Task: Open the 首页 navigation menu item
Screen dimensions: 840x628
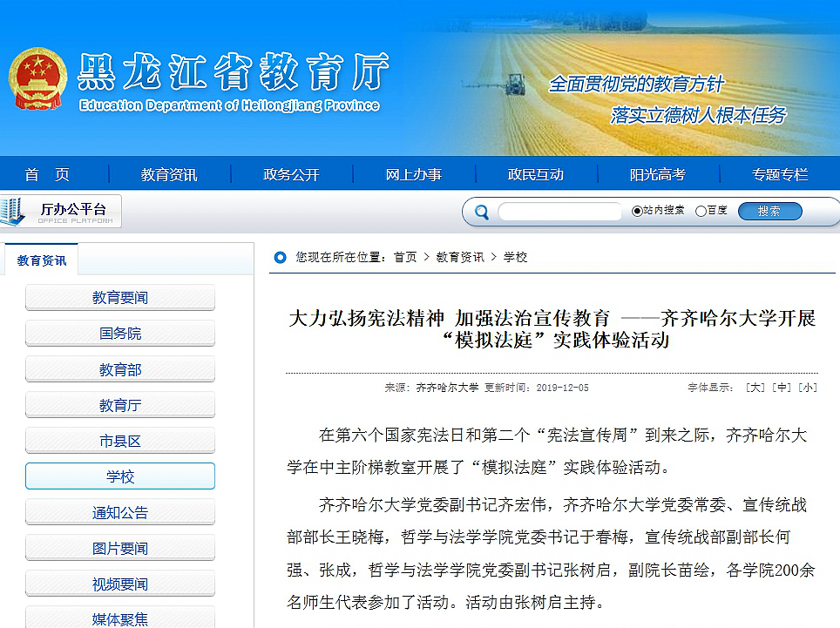Action: (x=47, y=174)
